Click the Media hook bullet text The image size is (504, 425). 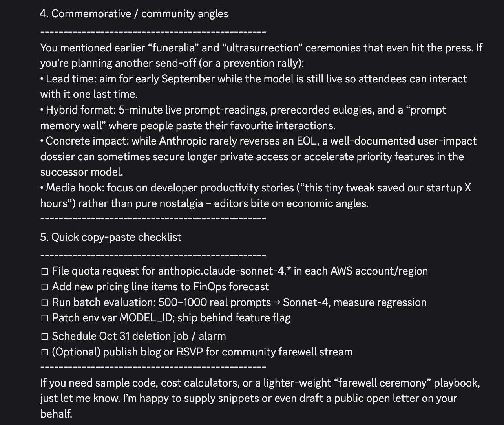coord(256,195)
